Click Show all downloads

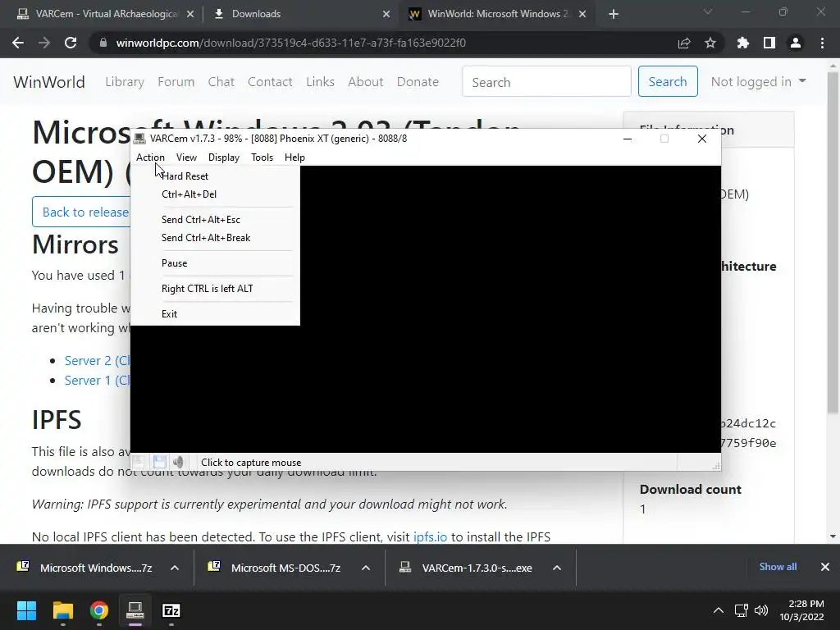click(778, 567)
